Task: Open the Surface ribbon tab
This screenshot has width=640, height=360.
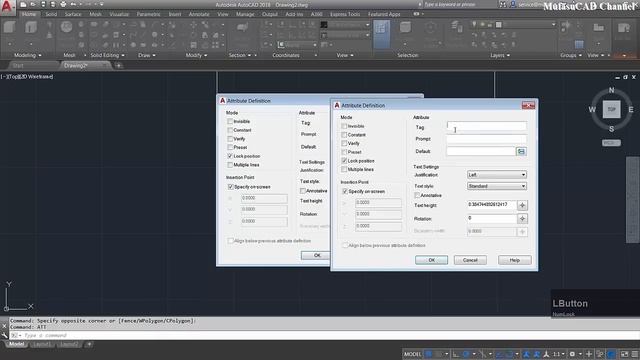Action: (x=73, y=14)
